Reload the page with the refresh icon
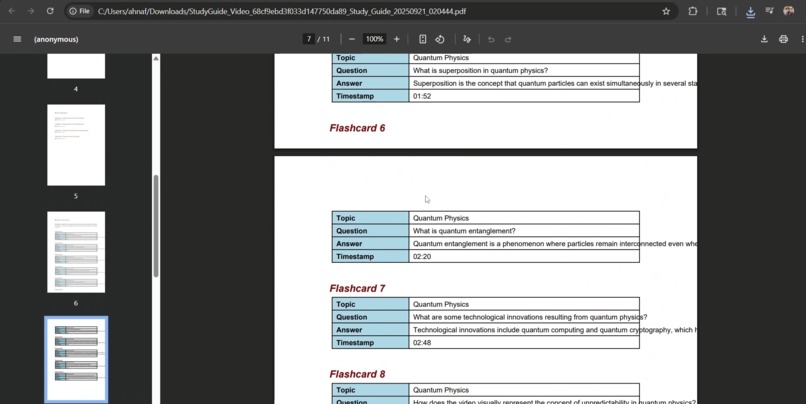The height and width of the screenshot is (404, 806). [50, 11]
